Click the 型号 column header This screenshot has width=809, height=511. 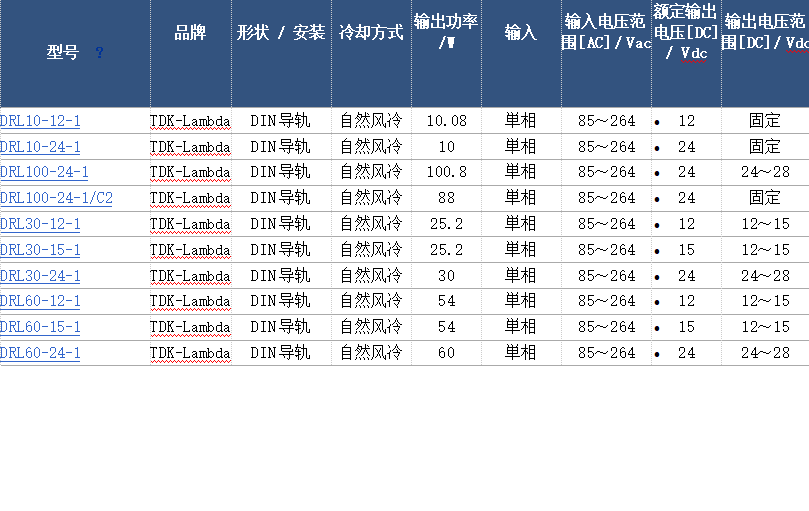62,53
